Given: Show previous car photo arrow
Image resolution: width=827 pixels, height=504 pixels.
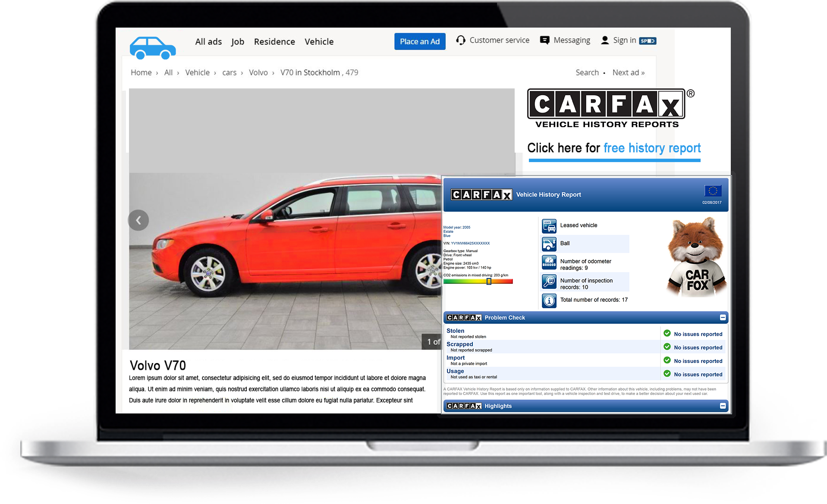Looking at the screenshot, I should (138, 220).
